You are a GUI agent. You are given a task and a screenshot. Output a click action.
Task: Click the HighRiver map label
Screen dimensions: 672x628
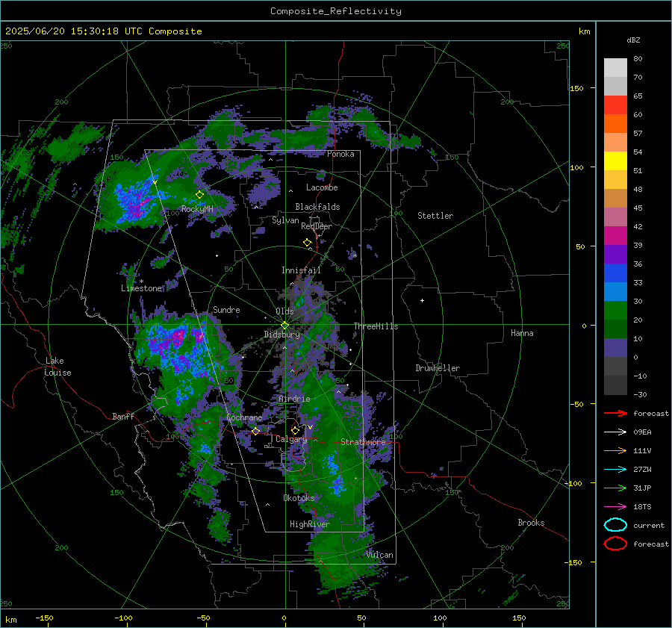click(x=310, y=524)
